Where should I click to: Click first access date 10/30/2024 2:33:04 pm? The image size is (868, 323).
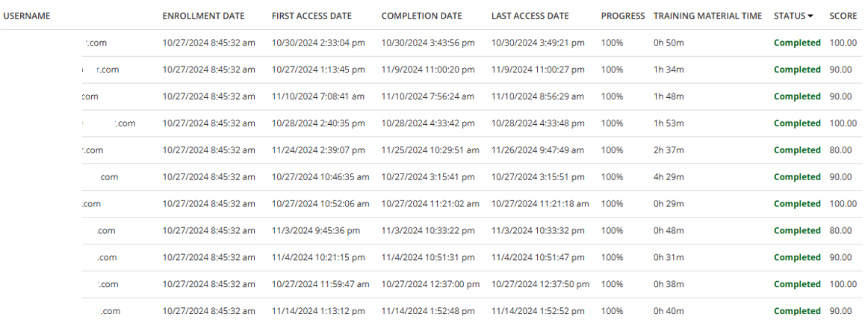coord(318,43)
